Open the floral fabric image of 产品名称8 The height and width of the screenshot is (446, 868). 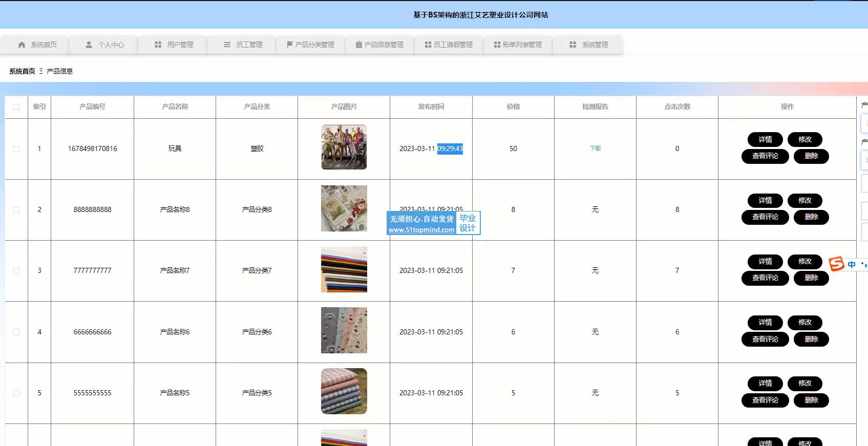tap(344, 208)
